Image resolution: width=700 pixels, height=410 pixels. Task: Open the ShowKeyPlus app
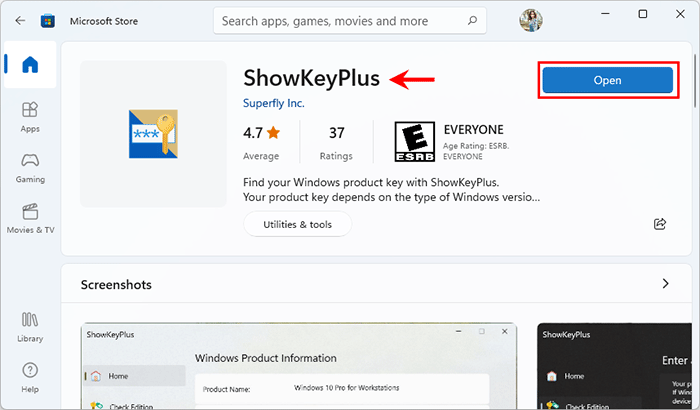[x=608, y=80]
